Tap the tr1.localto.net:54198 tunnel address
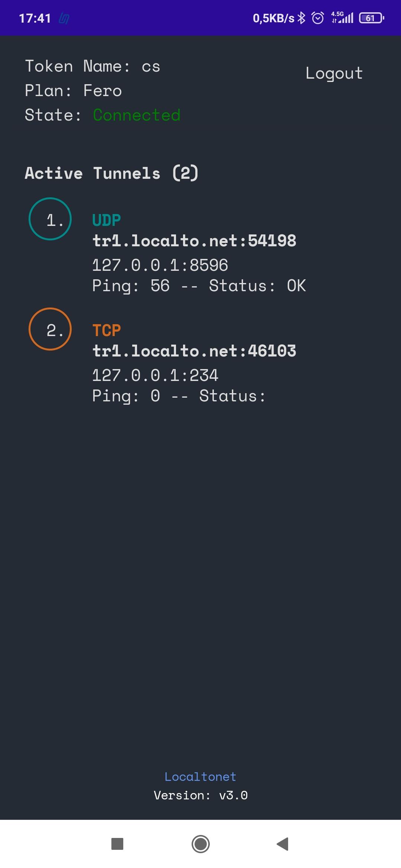This screenshot has width=401, height=868. (194, 241)
